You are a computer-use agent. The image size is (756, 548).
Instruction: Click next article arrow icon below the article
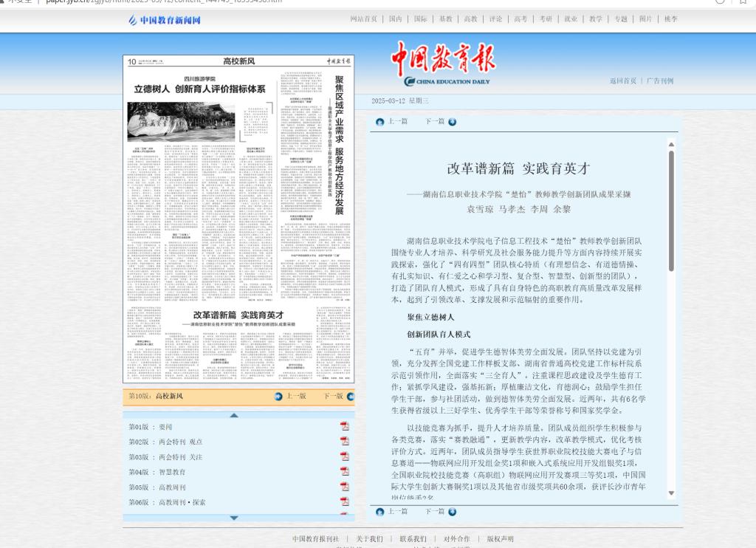click(x=452, y=512)
